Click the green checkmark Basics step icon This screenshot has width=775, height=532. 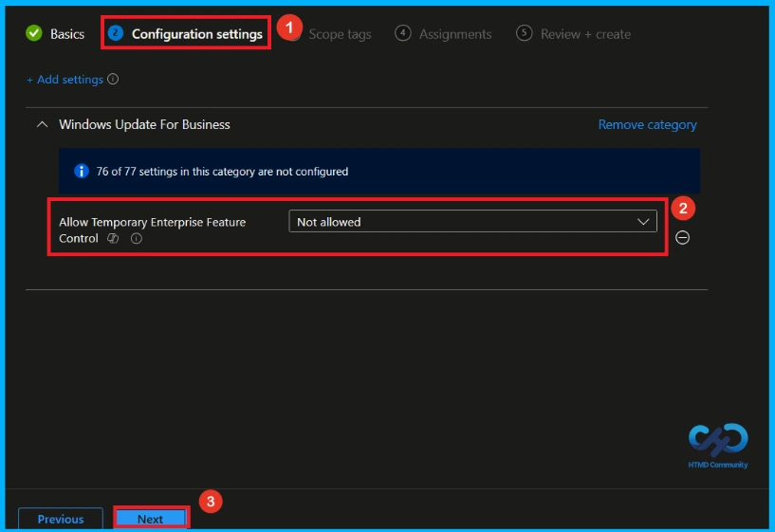[x=34, y=33]
